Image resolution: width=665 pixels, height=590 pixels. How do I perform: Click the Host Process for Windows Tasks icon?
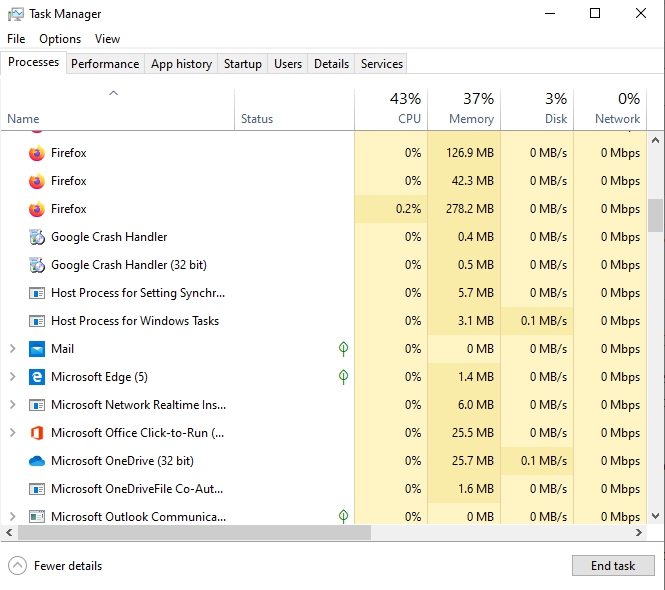pyautogui.click(x=37, y=321)
